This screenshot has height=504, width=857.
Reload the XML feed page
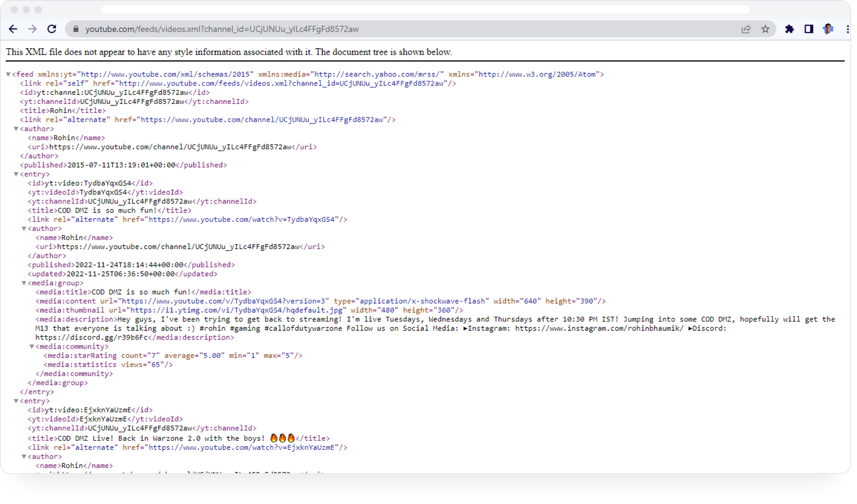[51, 29]
